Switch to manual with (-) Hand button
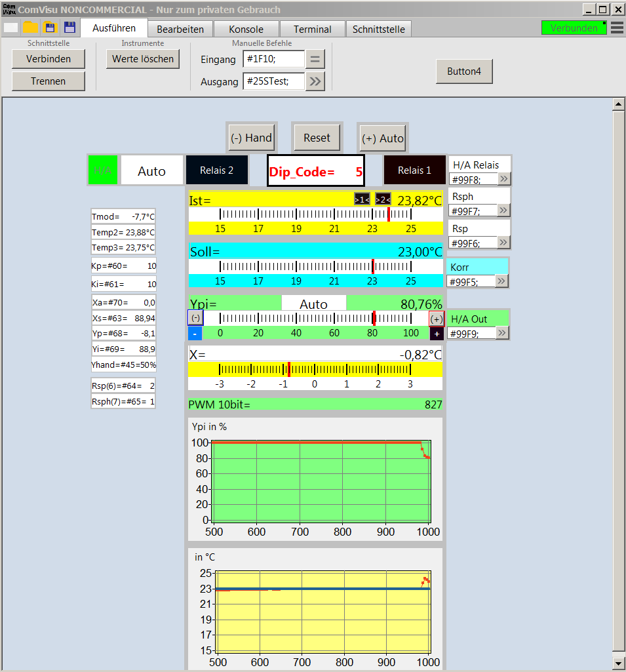Image resolution: width=626 pixels, height=672 pixels. [x=252, y=138]
